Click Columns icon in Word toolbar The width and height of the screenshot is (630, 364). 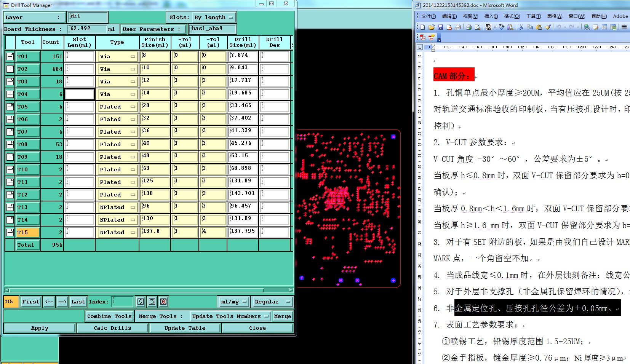[x=624, y=27]
